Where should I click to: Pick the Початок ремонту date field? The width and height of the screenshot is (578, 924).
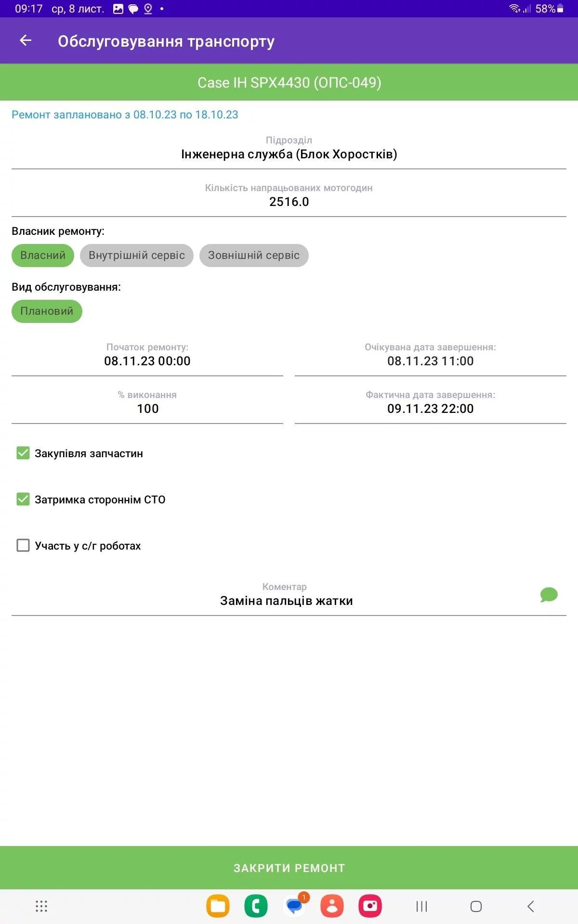click(147, 361)
